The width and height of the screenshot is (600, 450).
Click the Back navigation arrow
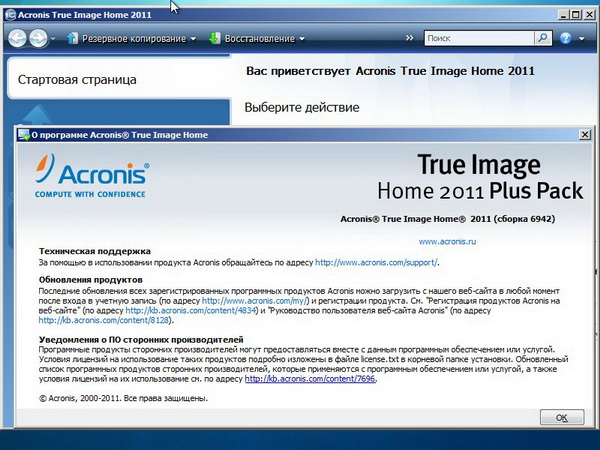(x=17, y=38)
